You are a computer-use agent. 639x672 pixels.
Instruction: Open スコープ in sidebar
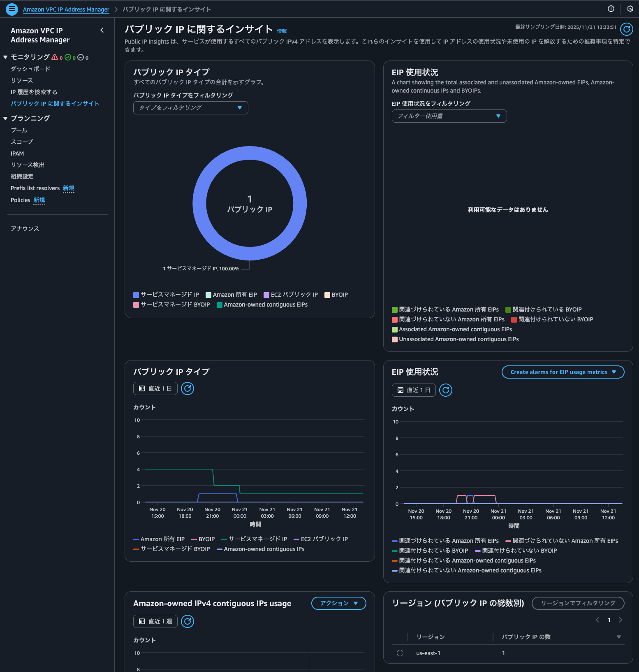point(22,142)
